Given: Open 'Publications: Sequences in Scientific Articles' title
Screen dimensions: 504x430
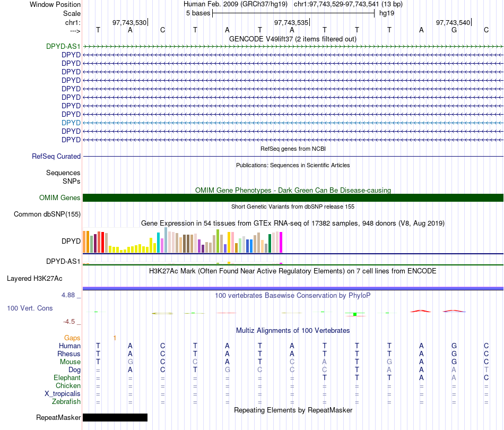Looking at the screenshot, I should (293, 165).
